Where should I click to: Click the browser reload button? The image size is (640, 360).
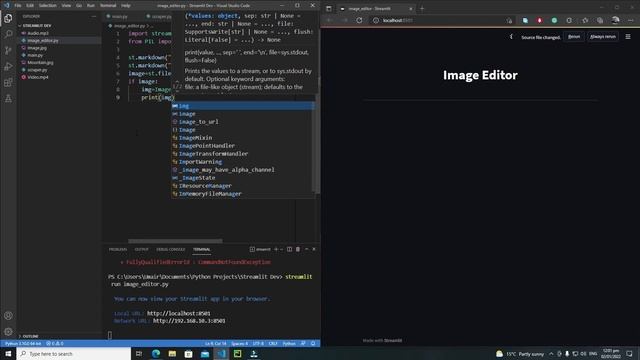coord(359,20)
